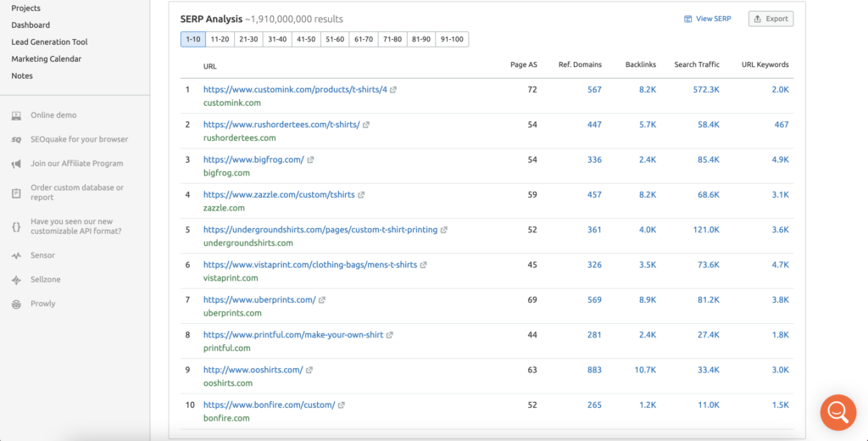This screenshot has height=441, width=868.
Task: Click the Ref. Domains column header
Action: click(580, 64)
